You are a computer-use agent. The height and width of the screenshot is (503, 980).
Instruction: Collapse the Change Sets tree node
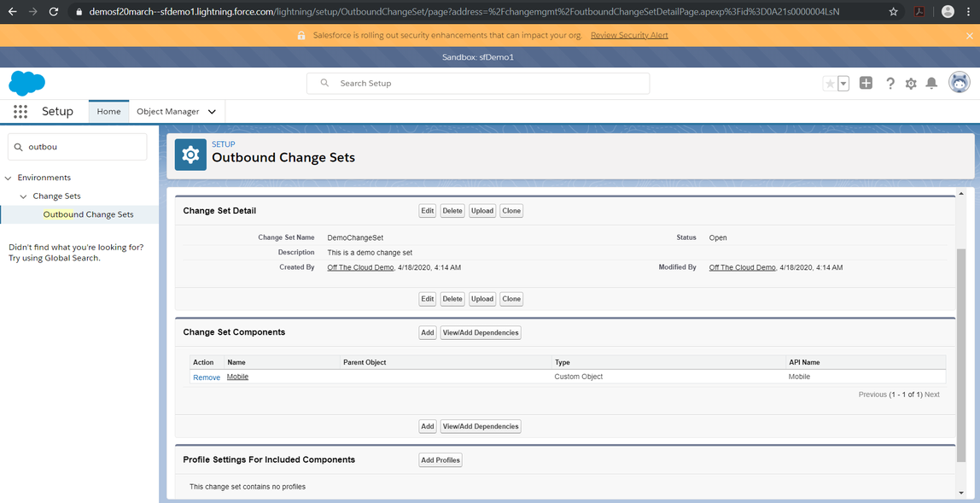23,196
